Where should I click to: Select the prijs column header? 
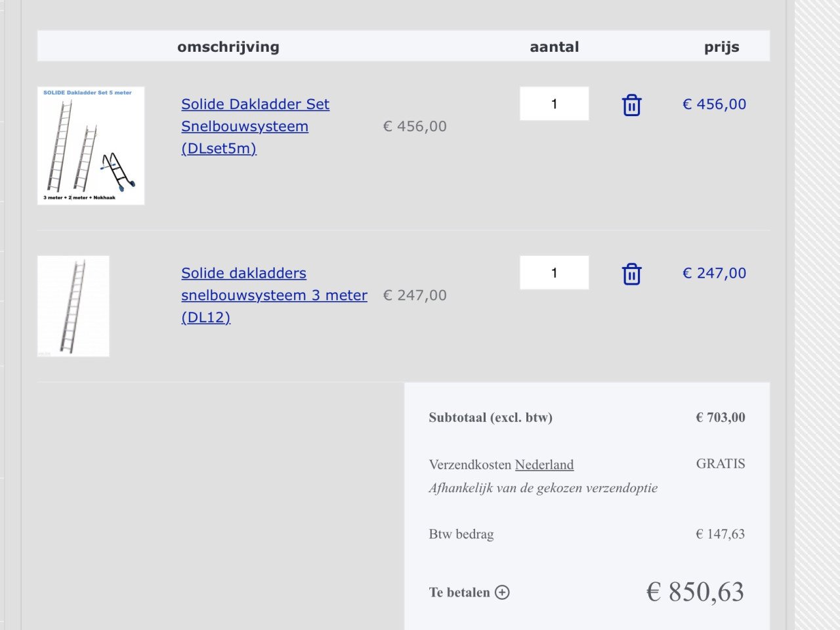tap(722, 47)
